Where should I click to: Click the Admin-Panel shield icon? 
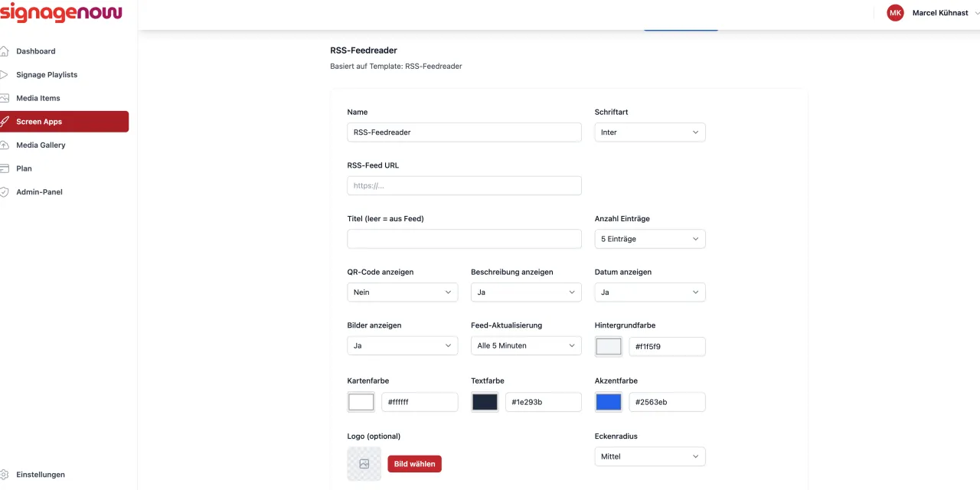pyautogui.click(x=4, y=192)
